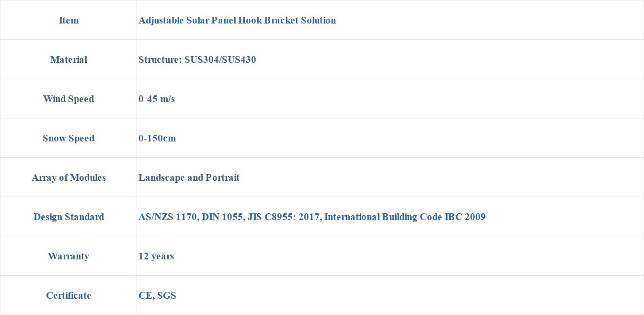This screenshot has width=644, height=315.
Task: Click "International Building Code IBC 2009" text
Action: coord(405,217)
